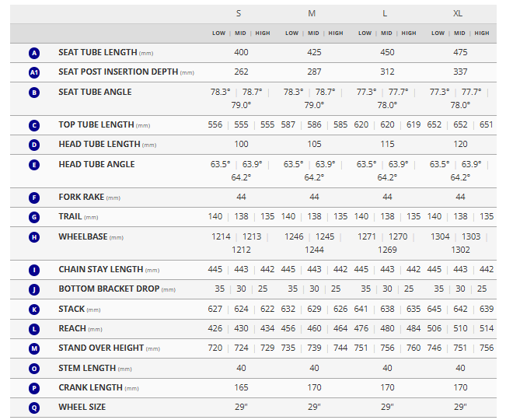The width and height of the screenshot is (506, 420).
Task: Select the circled H wheelbase badge
Action: pos(34,237)
